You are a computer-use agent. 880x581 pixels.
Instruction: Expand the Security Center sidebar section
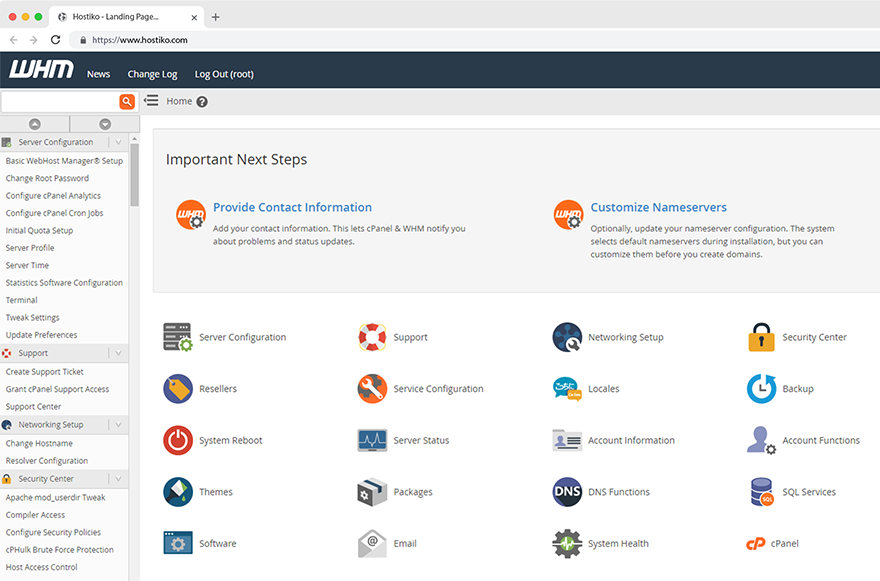click(x=116, y=477)
